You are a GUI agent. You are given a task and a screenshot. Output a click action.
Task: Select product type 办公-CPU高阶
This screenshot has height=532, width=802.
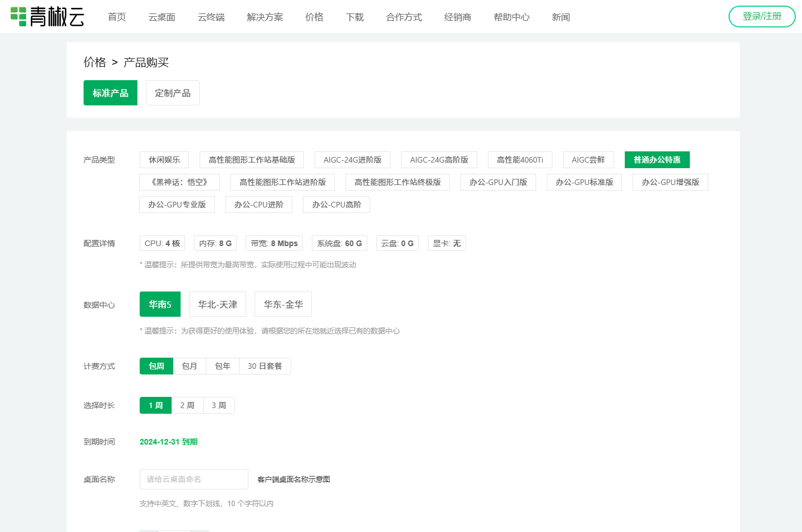[x=337, y=205]
